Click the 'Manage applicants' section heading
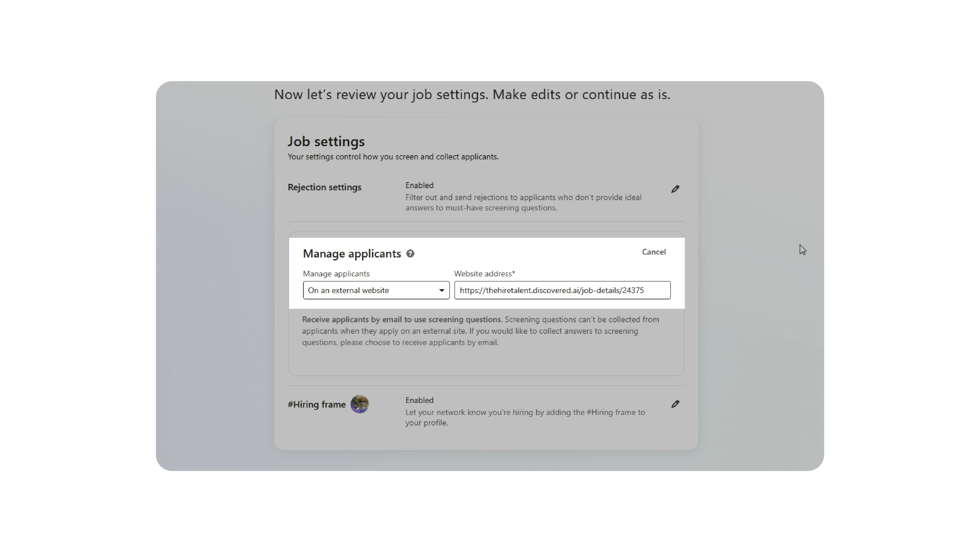The width and height of the screenshot is (980, 552). [352, 254]
